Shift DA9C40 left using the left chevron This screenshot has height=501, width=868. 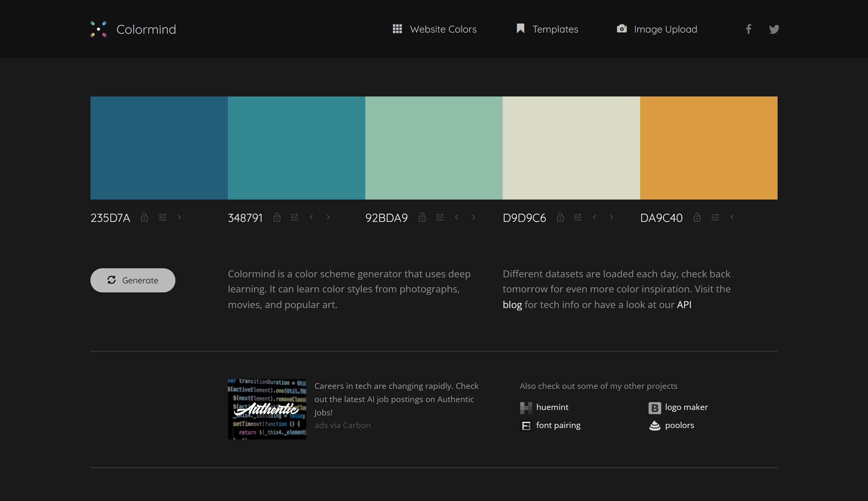(732, 217)
